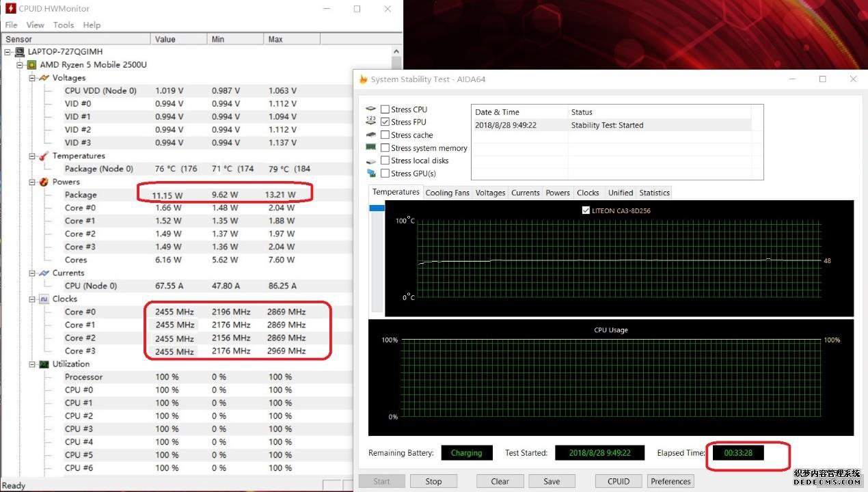The width and height of the screenshot is (868, 492).
Task: Collapse the Powers section
Action: (32, 182)
